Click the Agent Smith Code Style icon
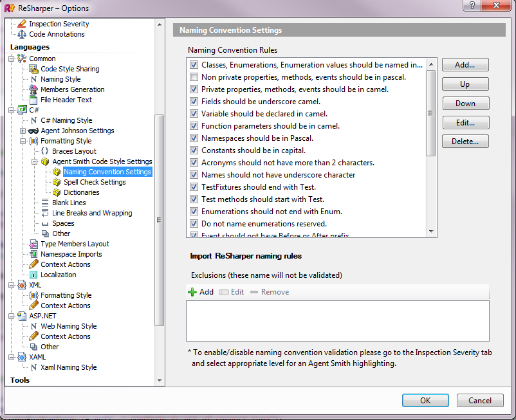516x420 pixels. (45, 161)
